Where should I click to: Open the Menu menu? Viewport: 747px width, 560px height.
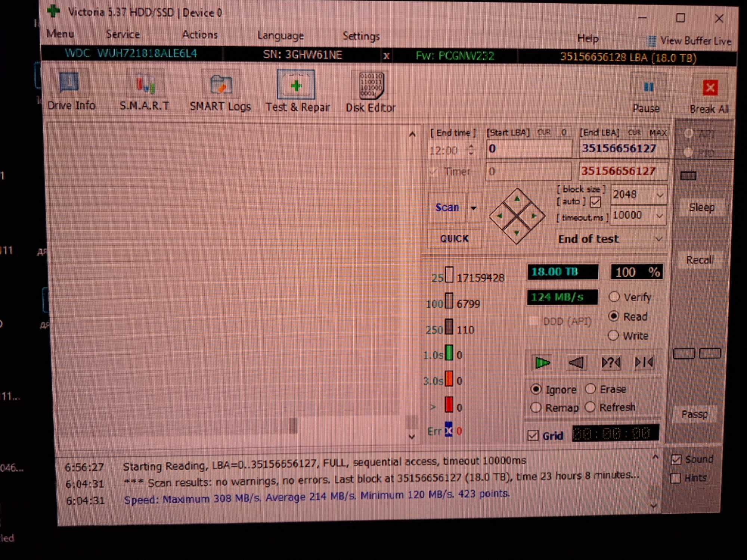[x=60, y=34]
